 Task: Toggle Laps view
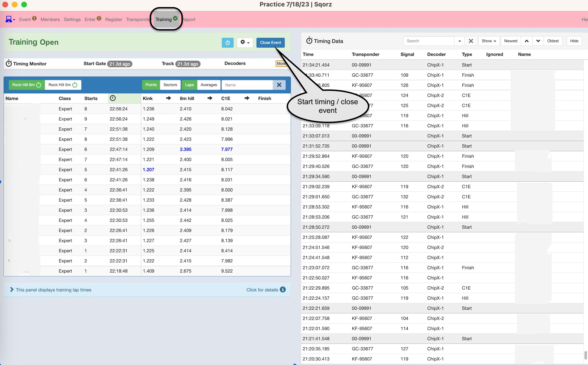(x=189, y=85)
